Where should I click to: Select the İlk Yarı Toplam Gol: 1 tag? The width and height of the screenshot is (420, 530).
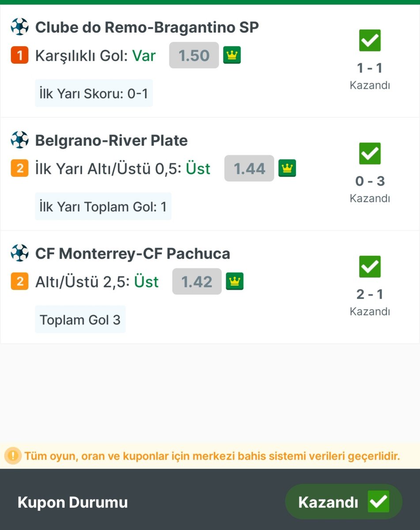[x=103, y=206]
